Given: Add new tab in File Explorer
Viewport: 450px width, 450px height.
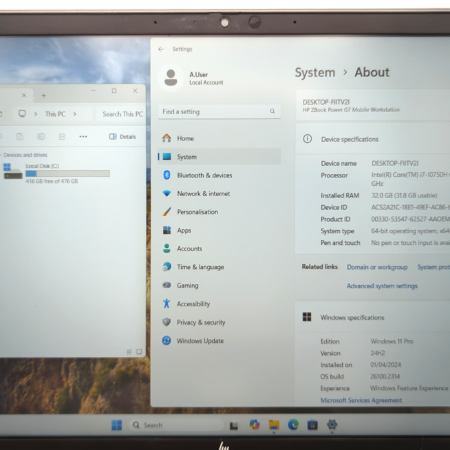Looking at the screenshot, I should click(44, 96).
